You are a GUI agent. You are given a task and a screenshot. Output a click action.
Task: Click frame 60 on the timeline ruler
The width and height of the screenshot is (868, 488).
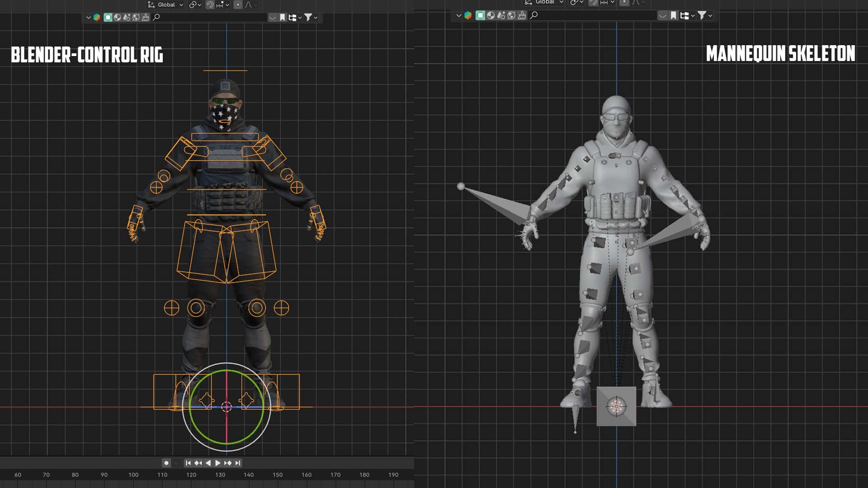tap(18, 475)
